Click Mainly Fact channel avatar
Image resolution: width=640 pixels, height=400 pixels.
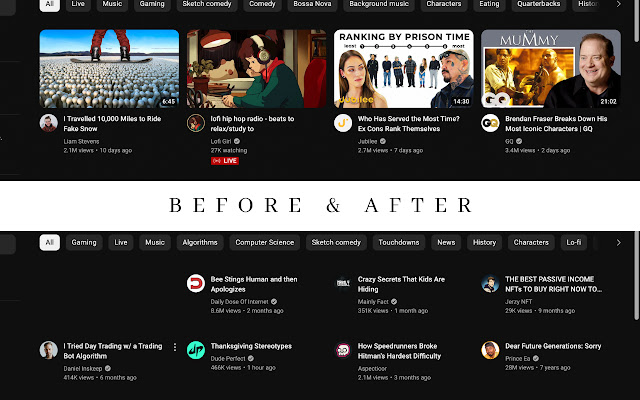click(x=343, y=283)
